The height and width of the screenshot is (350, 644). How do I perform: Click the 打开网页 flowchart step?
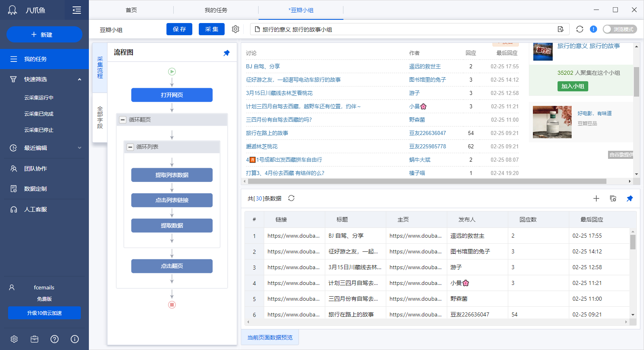coord(172,95)
